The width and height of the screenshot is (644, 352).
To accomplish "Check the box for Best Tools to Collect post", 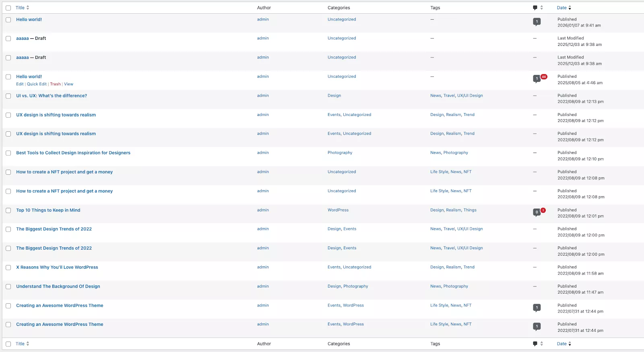I will click(8, 153).
